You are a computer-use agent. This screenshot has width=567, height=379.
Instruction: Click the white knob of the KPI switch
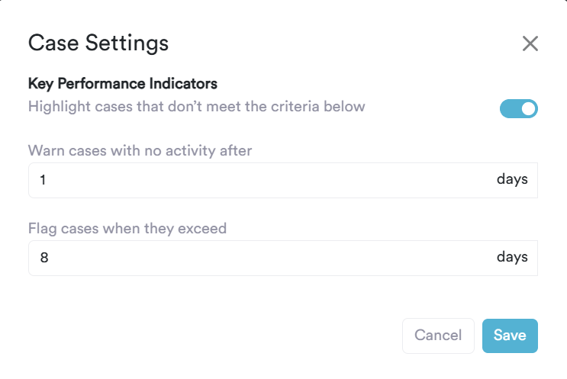pyautogui.click(x=528, y=108)
